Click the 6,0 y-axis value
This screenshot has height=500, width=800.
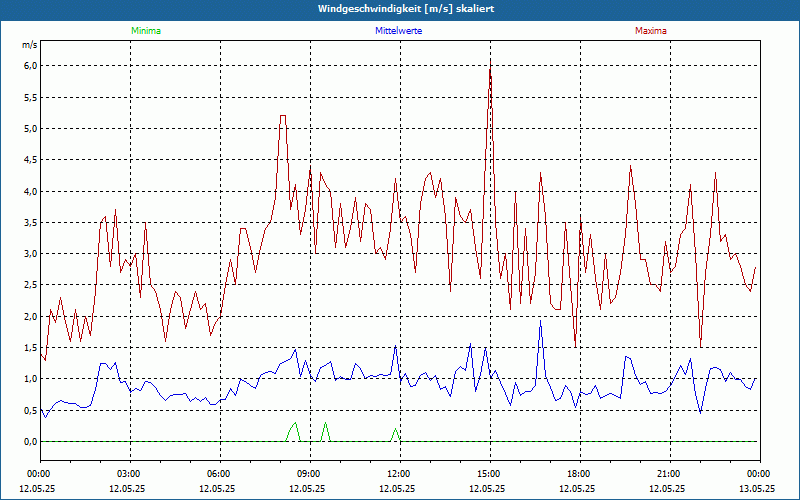point(31,66)
